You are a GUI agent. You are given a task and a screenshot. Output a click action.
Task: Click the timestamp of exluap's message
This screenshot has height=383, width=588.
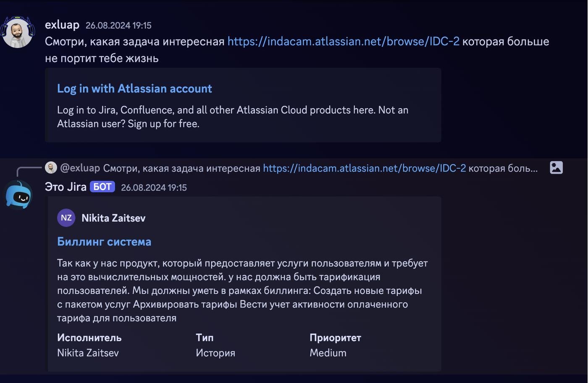pos(118,26)
